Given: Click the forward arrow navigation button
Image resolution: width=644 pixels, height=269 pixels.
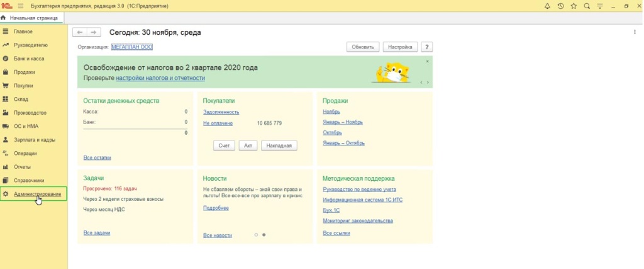Looking at the screenshot, I should click(x=94, y=32).
